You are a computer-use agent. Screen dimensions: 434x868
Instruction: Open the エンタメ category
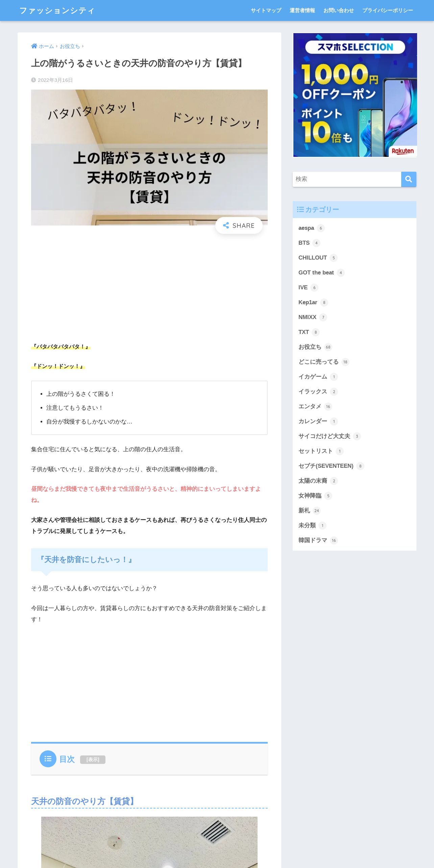[x=310, y=407]
